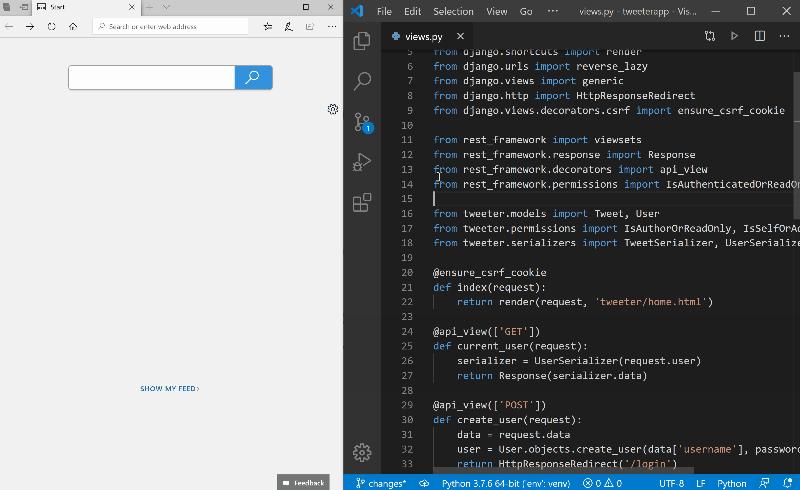Click line number 24 in the gutter
The image size is (800, 490).
pyautogui.click(x=407, y=332)
